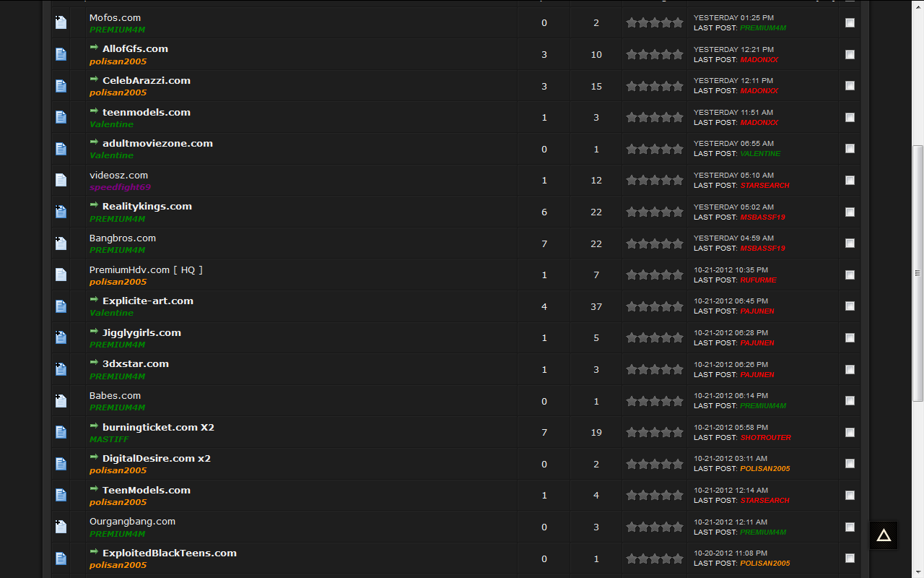Open author polisan2005's profile under DigitalDesire.com x2
The height and width of the screenshot is (578, 924).
click(118, 470)
